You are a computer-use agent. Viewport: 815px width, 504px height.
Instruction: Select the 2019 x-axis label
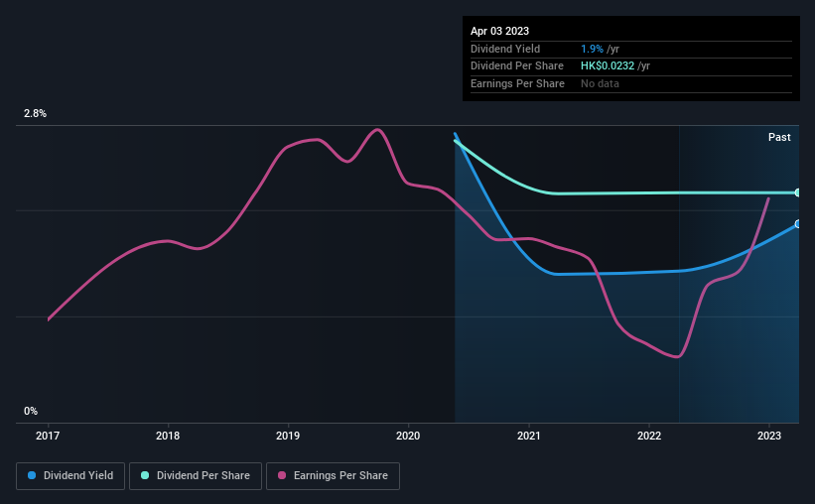(288, 436)
